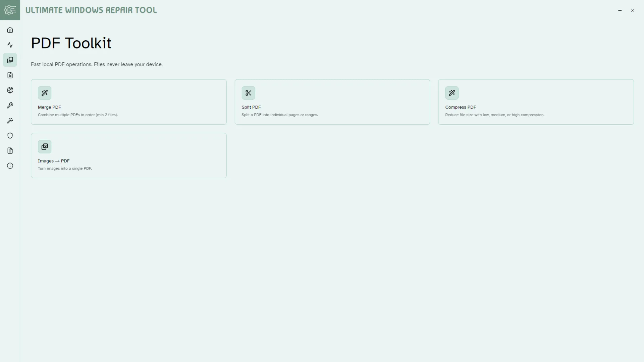The image size is (644, 362).
Task: Click 'Combine multiple PDFs in order (min 2 files).' text
Action: (x=78, y=115)
